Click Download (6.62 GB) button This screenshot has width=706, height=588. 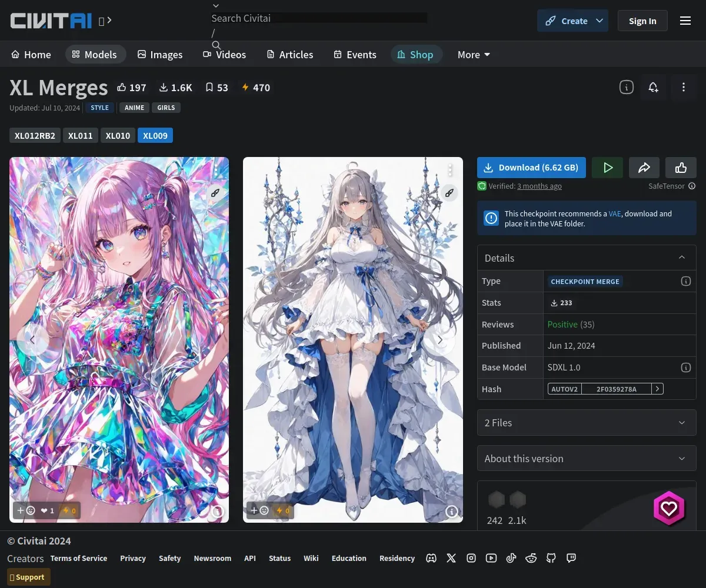531,168
